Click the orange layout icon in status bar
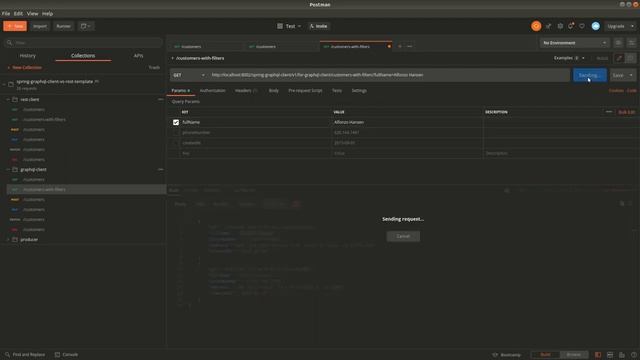The height and width of the screenshot is (360, 640). (x=598, y=355)
